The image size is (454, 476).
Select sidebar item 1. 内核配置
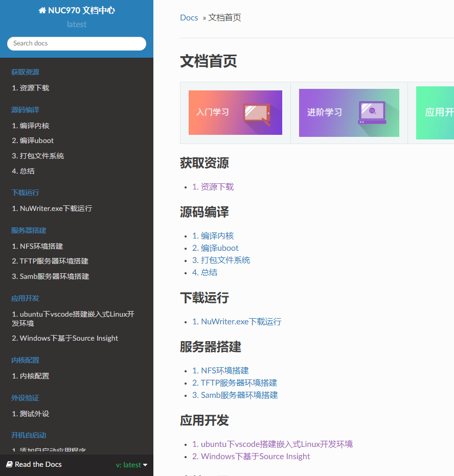[30, 376]
